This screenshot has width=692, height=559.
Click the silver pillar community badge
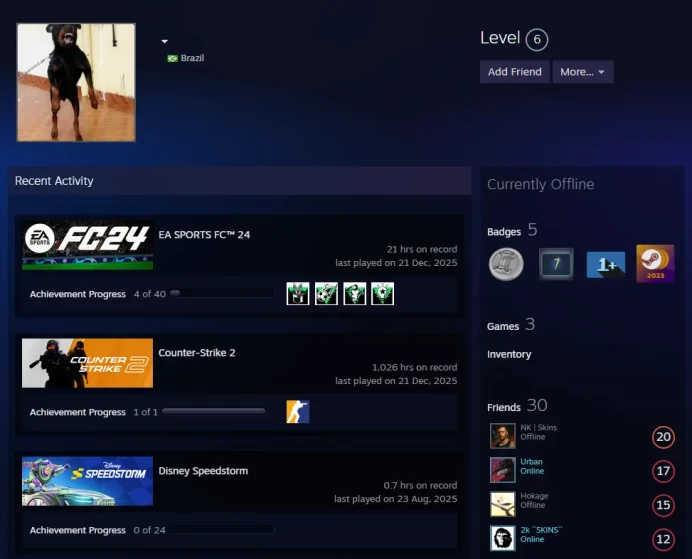(506, 264)
